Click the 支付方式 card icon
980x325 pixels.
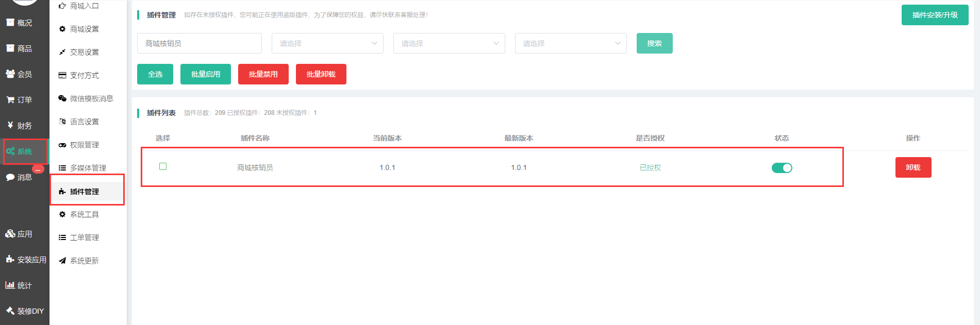coord(62,75)
